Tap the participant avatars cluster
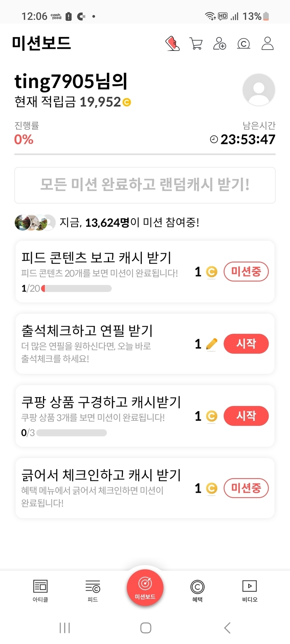 pos(35,222)
